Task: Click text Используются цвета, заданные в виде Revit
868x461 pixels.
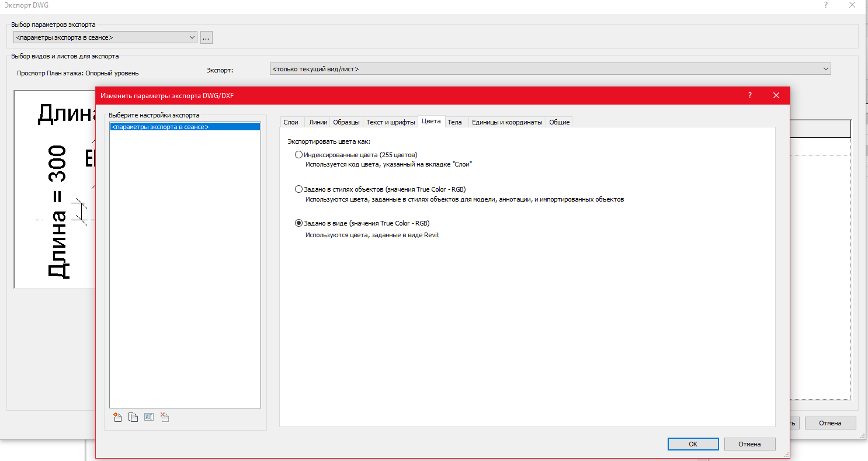Action: click(x=372, y=235)
